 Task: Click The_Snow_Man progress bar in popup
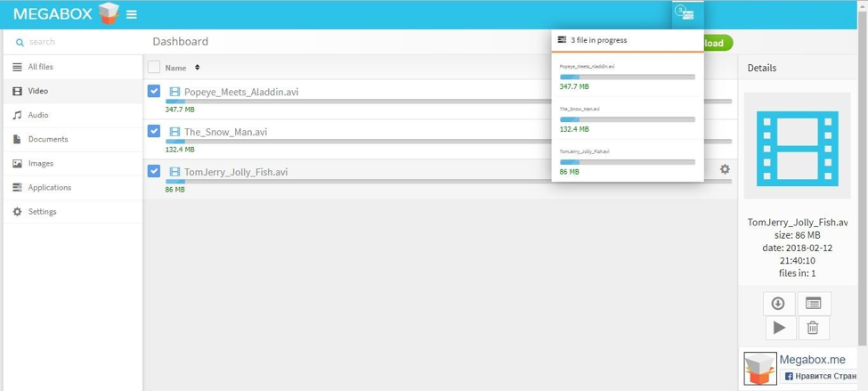pyautogui.click(x=628, y=119)
